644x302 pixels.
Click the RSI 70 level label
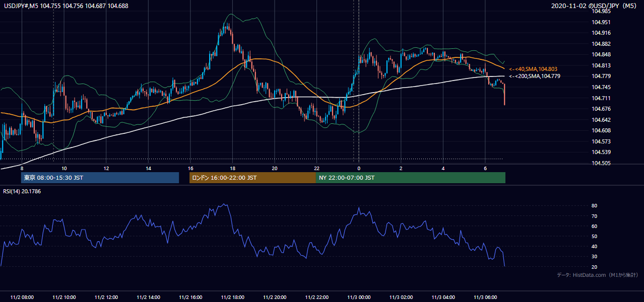(594, 216)
